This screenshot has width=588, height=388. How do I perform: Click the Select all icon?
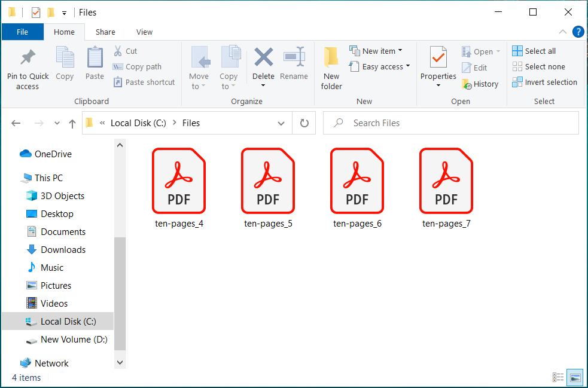pyautogui.click(x=517, y=51)
